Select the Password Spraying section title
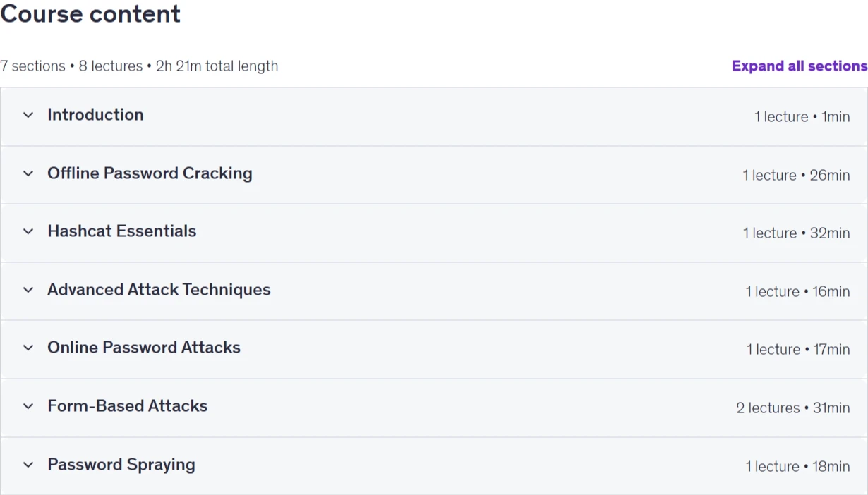Image resolution: width=868 pixels, height=495 pixels. [x=121, y=464]
